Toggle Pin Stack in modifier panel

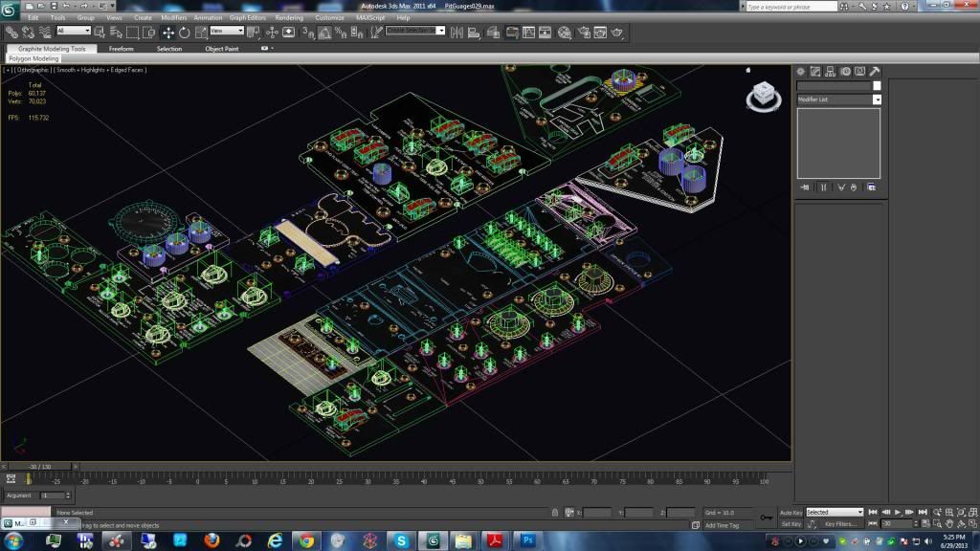coord(805,187)
